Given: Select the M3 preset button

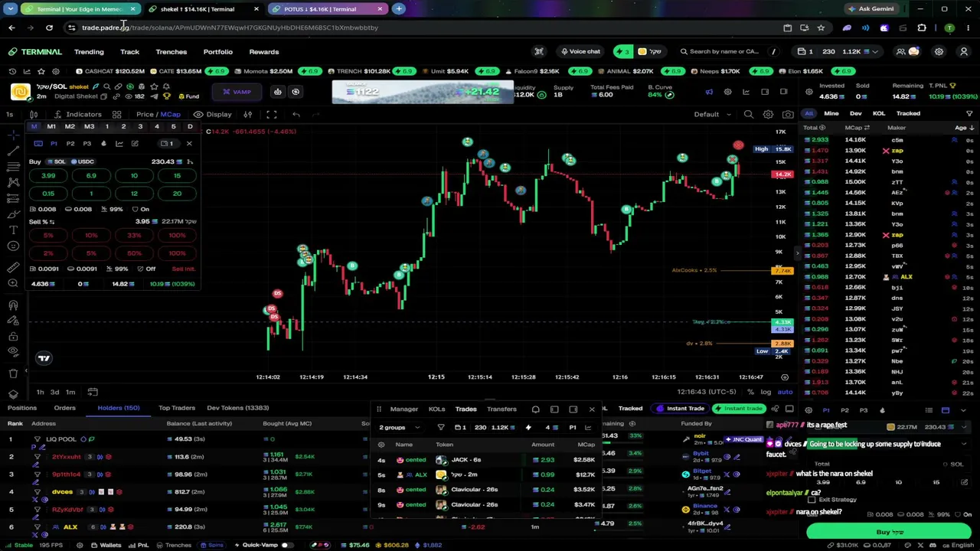Looking at the screenshot, I should tap(89, 127).
